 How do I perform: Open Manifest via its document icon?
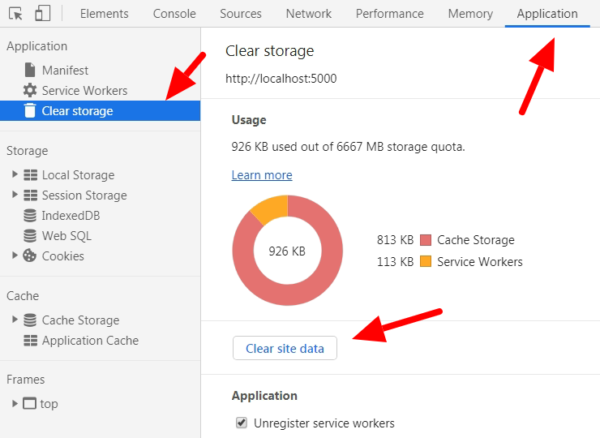pos(30,71)
